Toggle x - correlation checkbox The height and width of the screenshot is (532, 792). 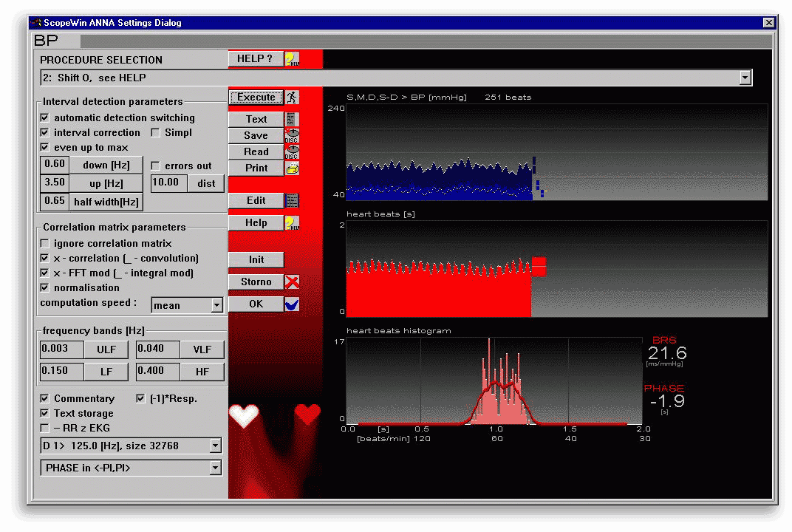[45, 258]
